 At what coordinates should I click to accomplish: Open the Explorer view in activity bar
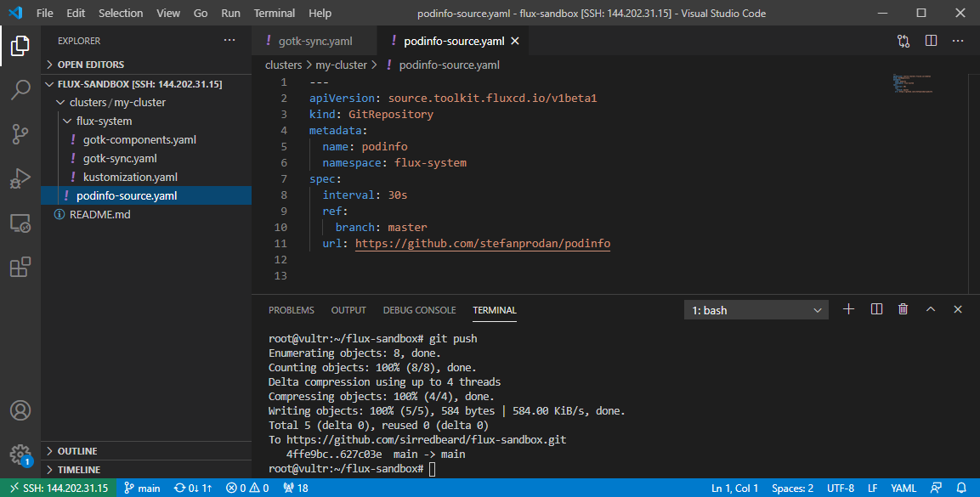coord(20,46)
